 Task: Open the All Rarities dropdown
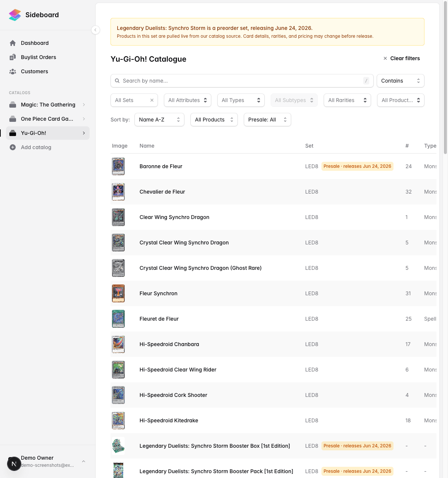(347, 100)
